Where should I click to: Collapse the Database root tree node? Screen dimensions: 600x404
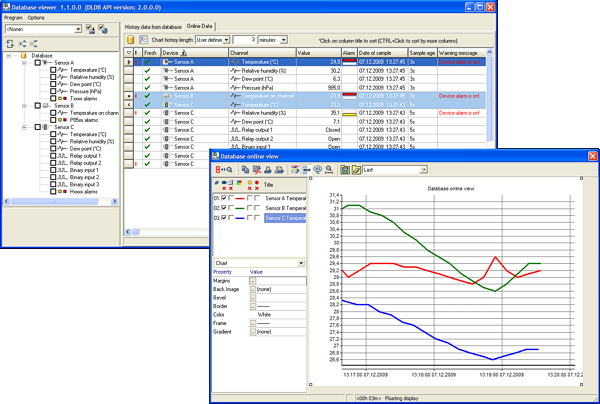click(x=8, y=55)
